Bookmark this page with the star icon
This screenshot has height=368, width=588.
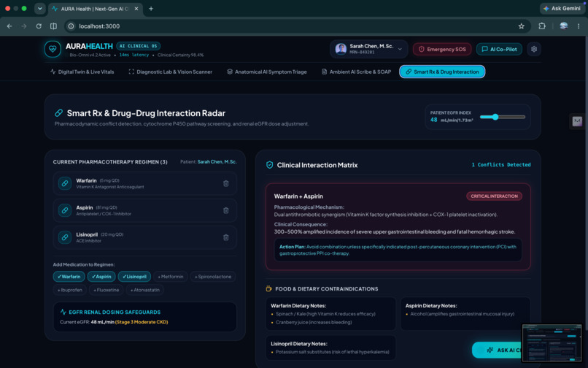click(x=522, y=26)
